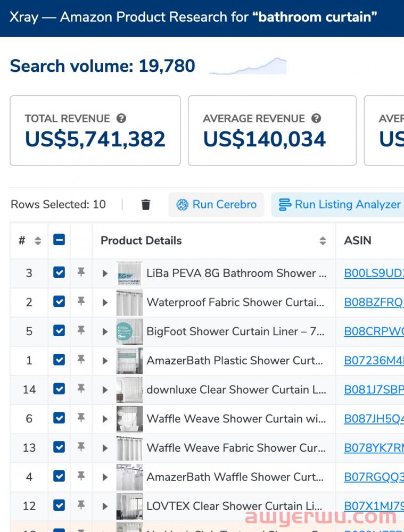Viewport: 404px width, 532px height.
Task: Click the Total Revenue value US$5,741,382
Action: pos(95,139)
